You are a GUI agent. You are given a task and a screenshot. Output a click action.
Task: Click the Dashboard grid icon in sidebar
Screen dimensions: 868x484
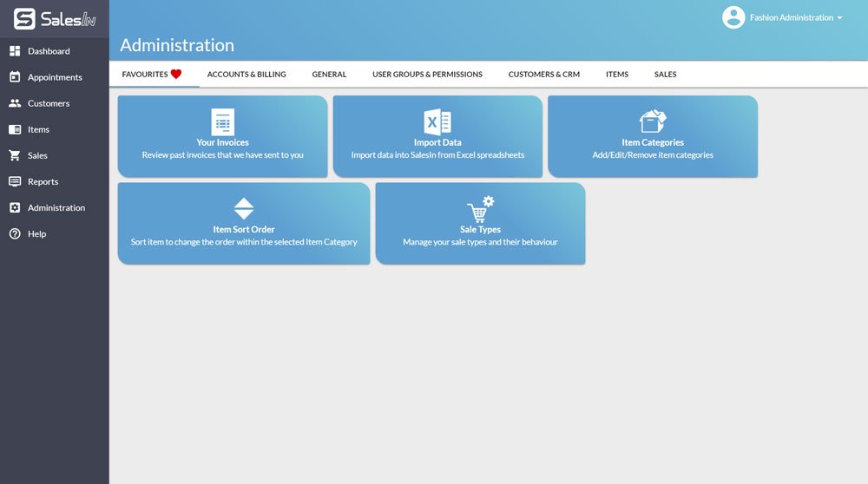pos(15,51)
